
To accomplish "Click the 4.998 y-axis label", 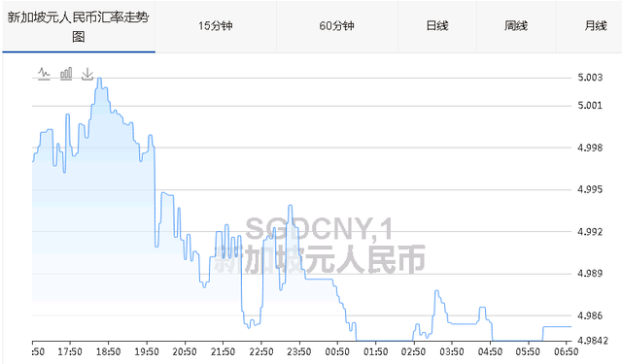I will point(590,148).
